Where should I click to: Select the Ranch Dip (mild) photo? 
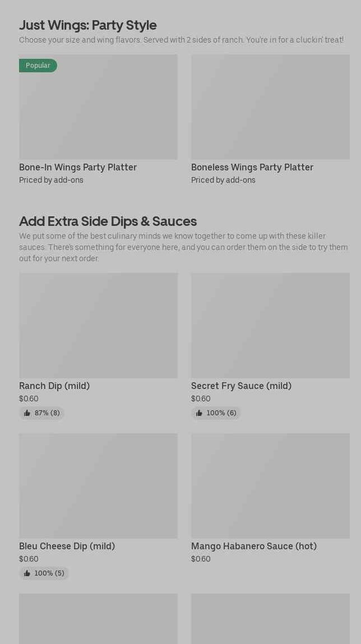pos(98,326)
